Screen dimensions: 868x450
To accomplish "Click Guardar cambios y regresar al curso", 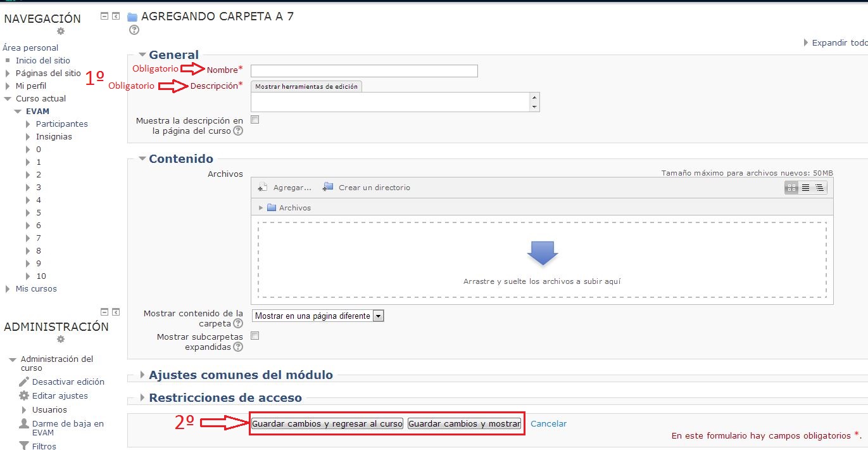I will click(327, 423).
